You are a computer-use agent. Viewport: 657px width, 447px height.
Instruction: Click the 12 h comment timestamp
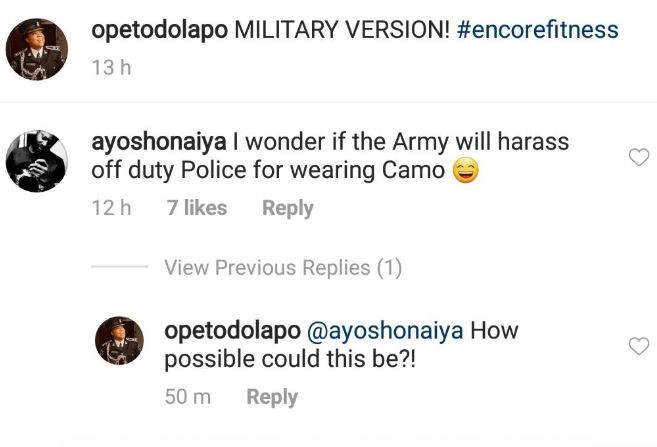tap(112, 208)
